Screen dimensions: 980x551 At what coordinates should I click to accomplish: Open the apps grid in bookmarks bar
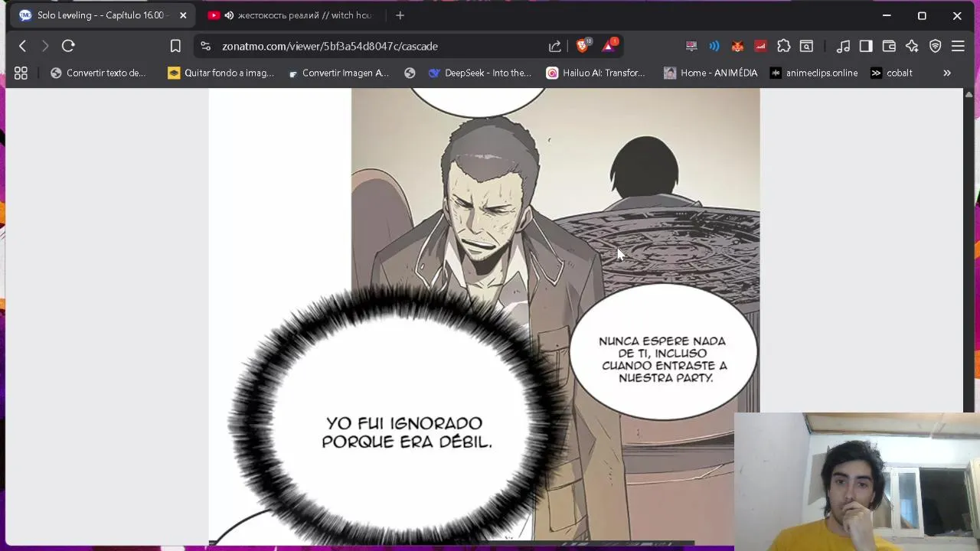click(21, 73)
